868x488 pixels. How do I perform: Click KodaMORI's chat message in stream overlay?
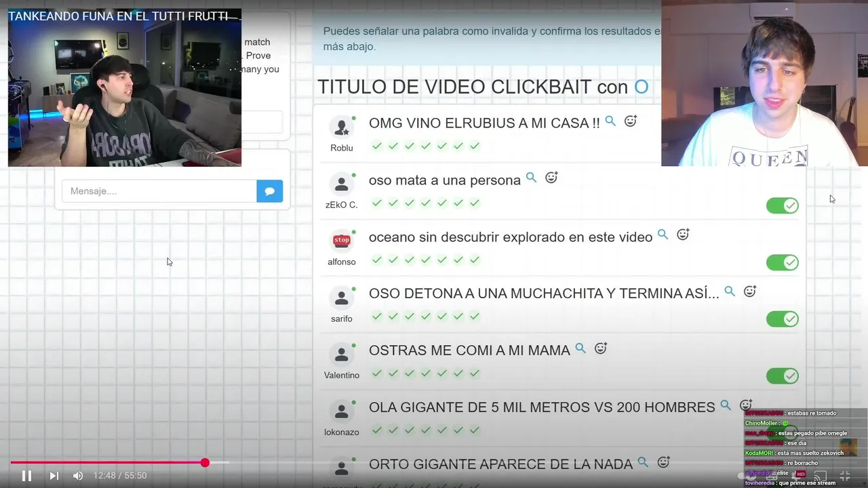[794, 453]
